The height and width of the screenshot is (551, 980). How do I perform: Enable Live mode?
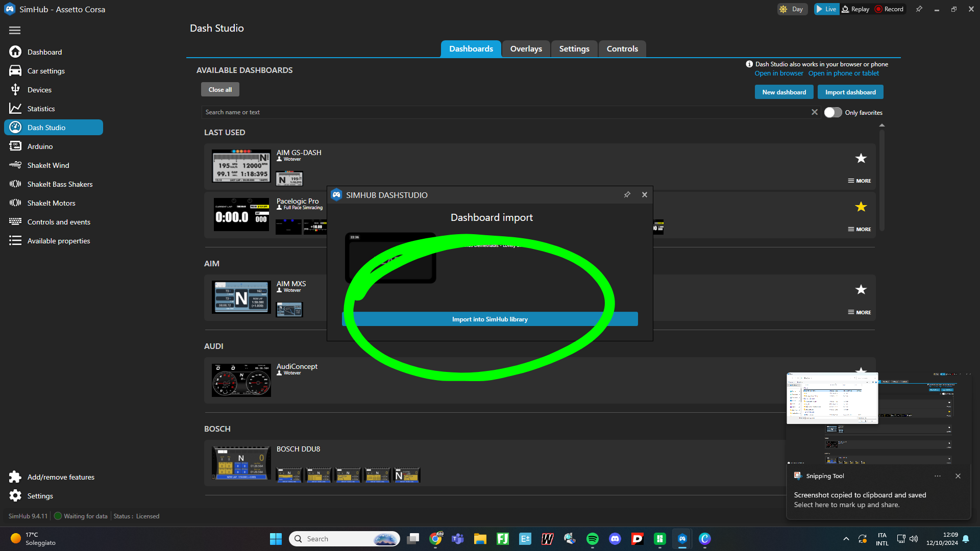[826, 9]
